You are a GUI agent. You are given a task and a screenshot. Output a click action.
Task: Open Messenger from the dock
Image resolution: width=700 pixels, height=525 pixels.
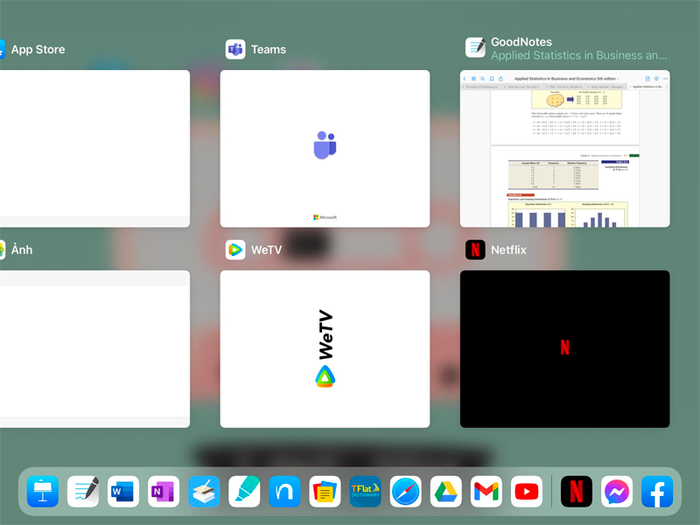click(x=617, y=491)
